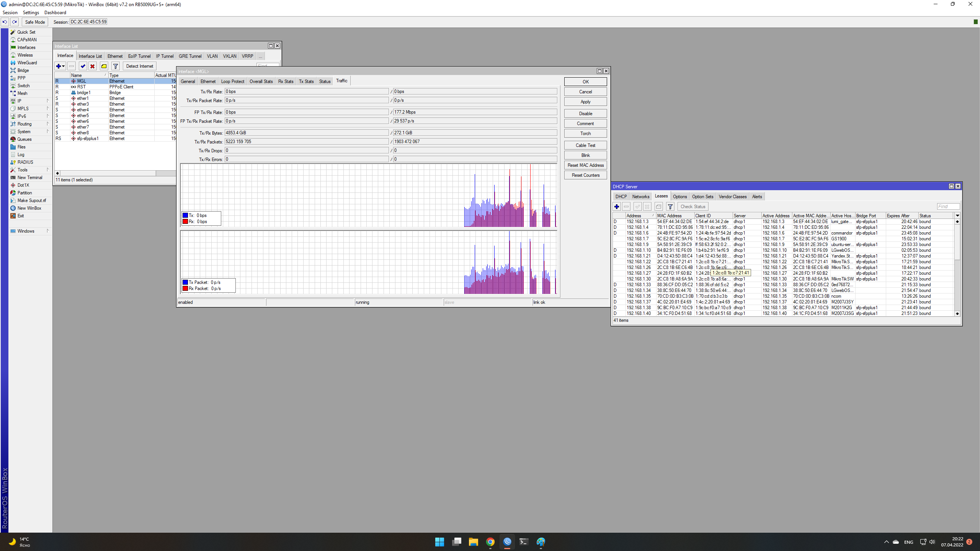Screen dimensions: 980x551
Task: Open File Explorer from the taskbar
Action: coord(473,542)
